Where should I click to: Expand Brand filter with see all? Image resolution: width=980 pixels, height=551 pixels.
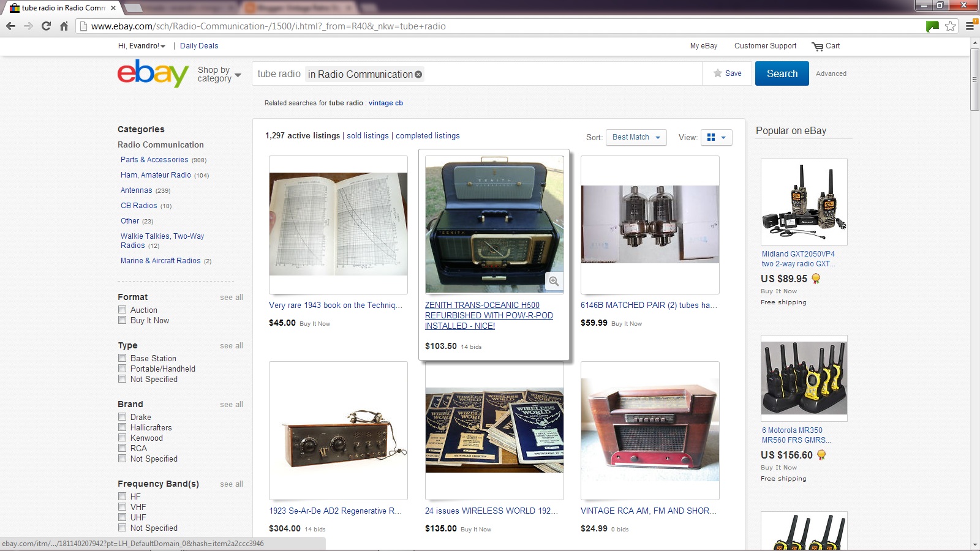pyautogui.click(x=232, y=405)
